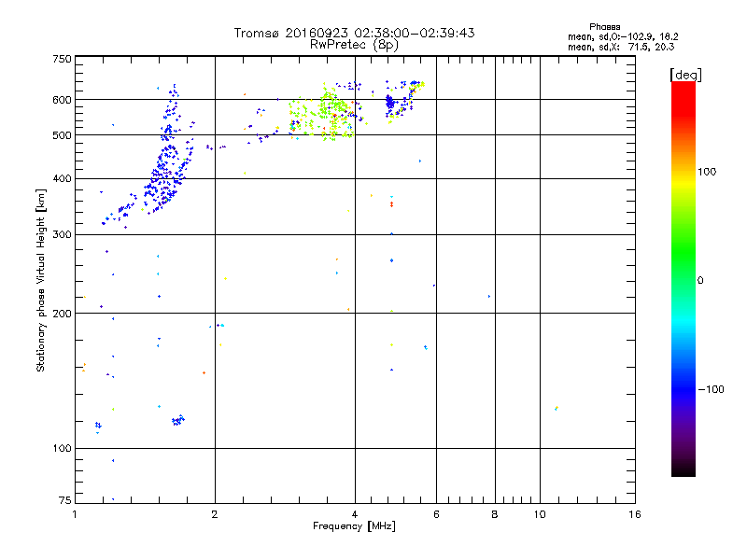This screenshot has width=747, height=560.
Task: Click the colorbar tick label '100'
Action: pyautogui.click(x=707, y=172)
